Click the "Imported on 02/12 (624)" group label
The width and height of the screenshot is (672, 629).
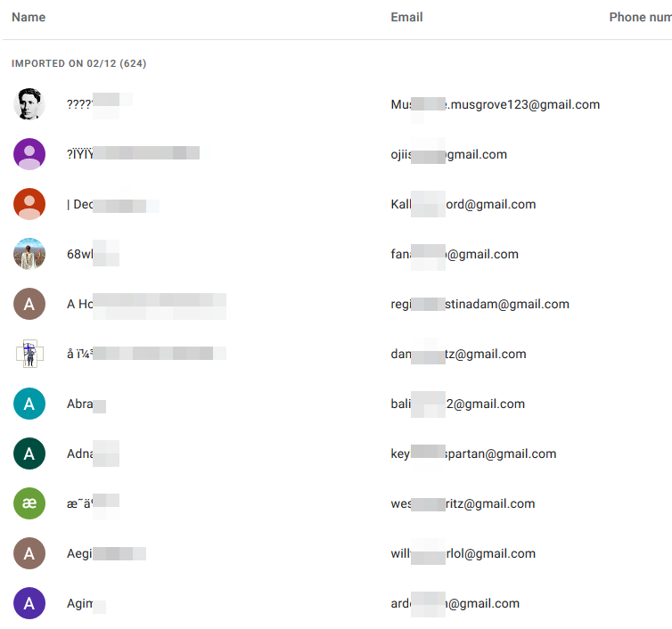pos(78,64)
